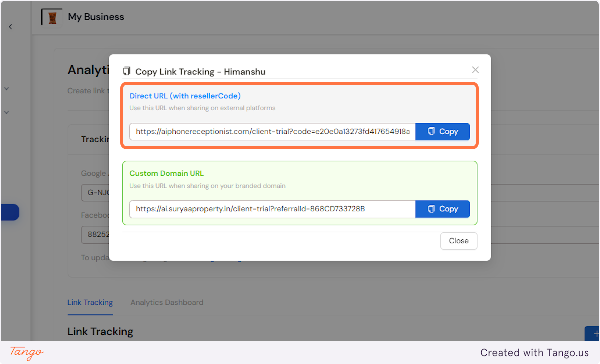Screen dimensions: 600x364
Task: Dismiss the Copy Link Tracking modal via the X
Action: (475, 70)
